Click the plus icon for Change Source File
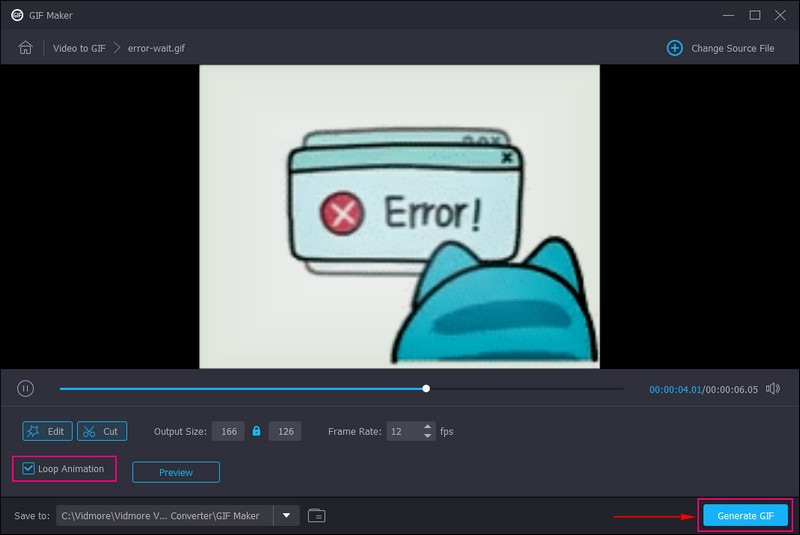Viewport: 800px width, 535px height. [x=675, y=48]
